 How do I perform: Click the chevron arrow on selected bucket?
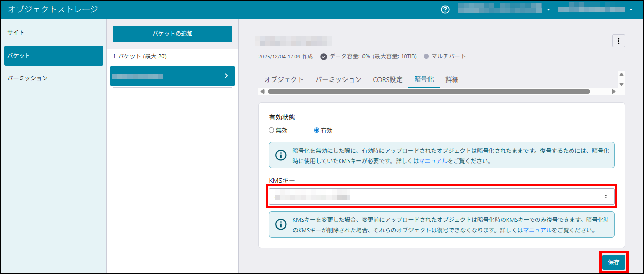[x=226, y=76]
